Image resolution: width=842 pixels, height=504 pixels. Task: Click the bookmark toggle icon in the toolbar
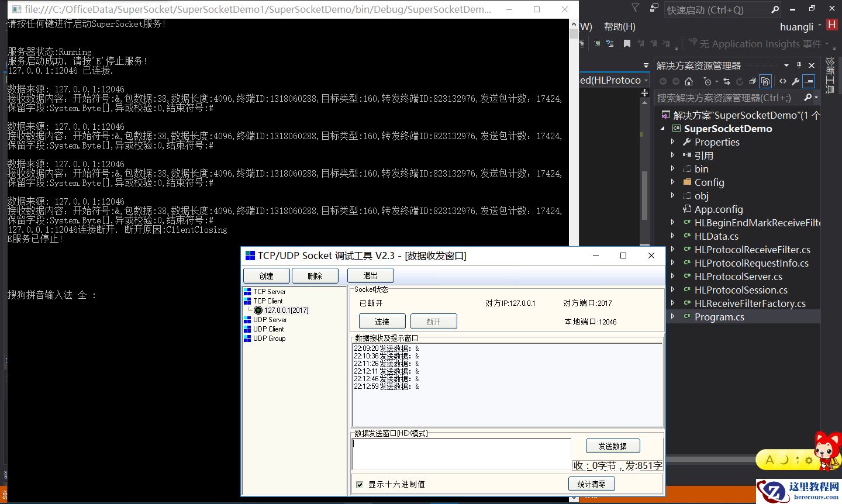627,44
